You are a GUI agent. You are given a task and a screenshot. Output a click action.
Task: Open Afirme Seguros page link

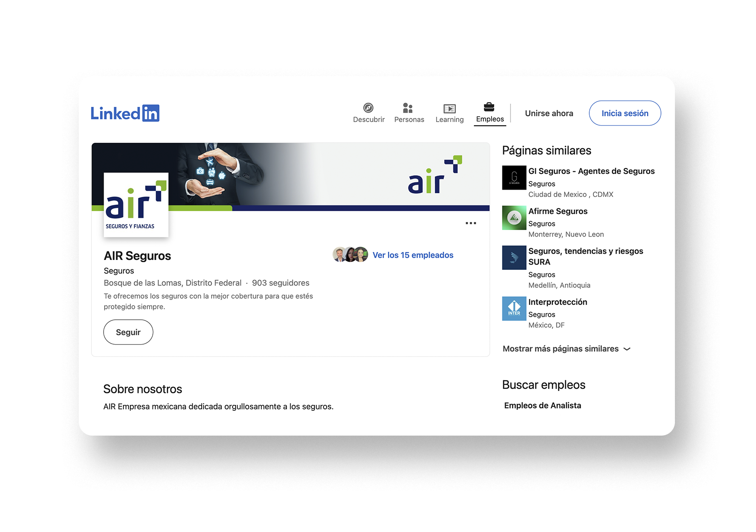pos(558,211)
